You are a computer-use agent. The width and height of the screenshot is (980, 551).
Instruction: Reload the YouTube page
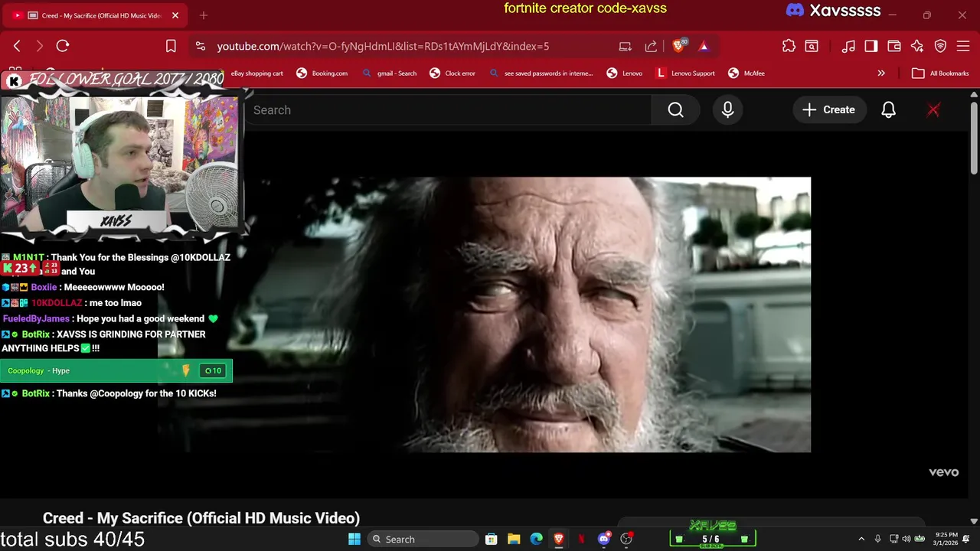coord(63,46)
